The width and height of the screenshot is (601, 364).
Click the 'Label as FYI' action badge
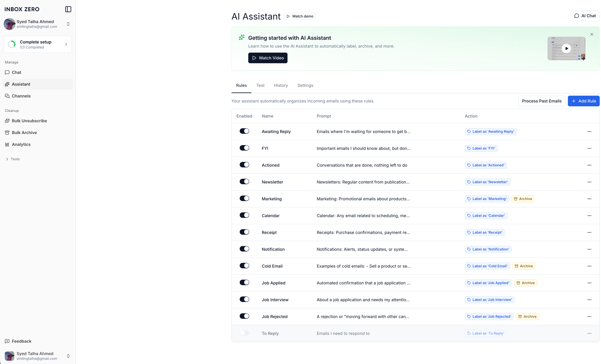[x=481, y=148]
